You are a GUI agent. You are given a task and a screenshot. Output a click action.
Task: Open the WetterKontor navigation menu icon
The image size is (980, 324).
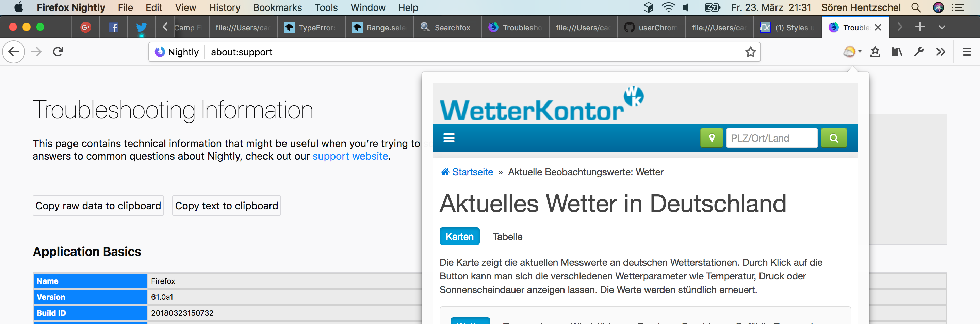click(x=449, y=137)
